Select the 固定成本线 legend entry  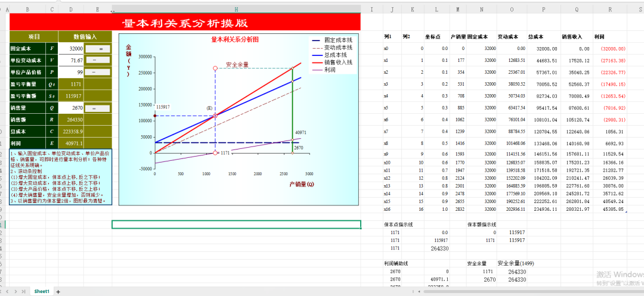[x=333, y=40]
